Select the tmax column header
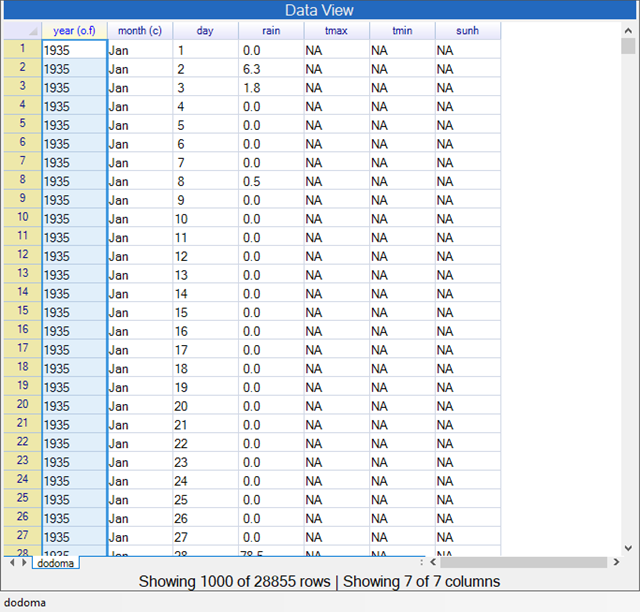Screen dimensions: 640x612 [336, 31]
